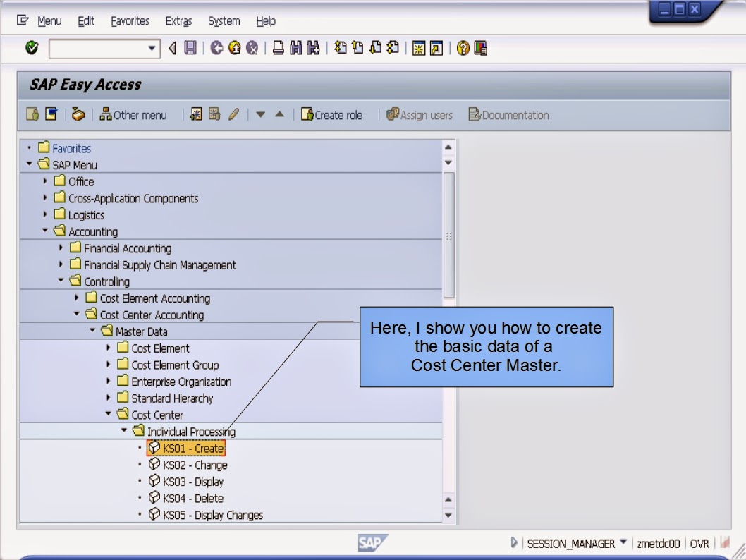This screenshot has width=746, height=560.
Task: Click the Previous Page icon
Action: click(357, 48)
